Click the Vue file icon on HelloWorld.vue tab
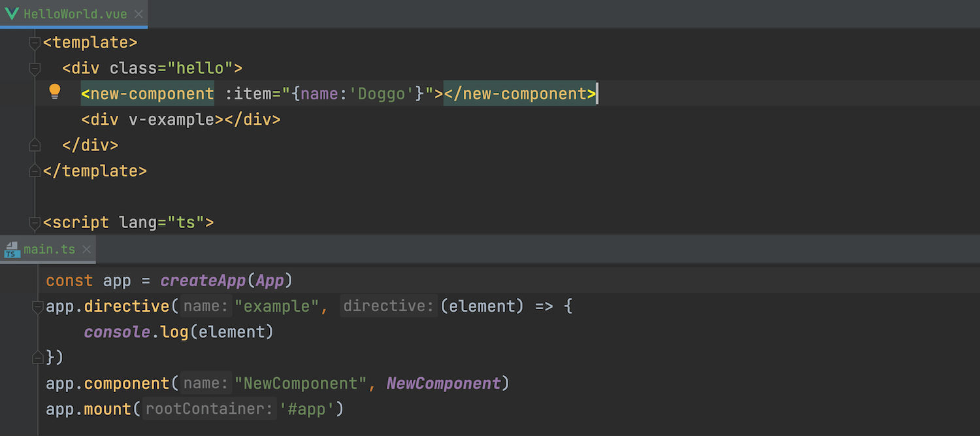 tap(12, 14)
